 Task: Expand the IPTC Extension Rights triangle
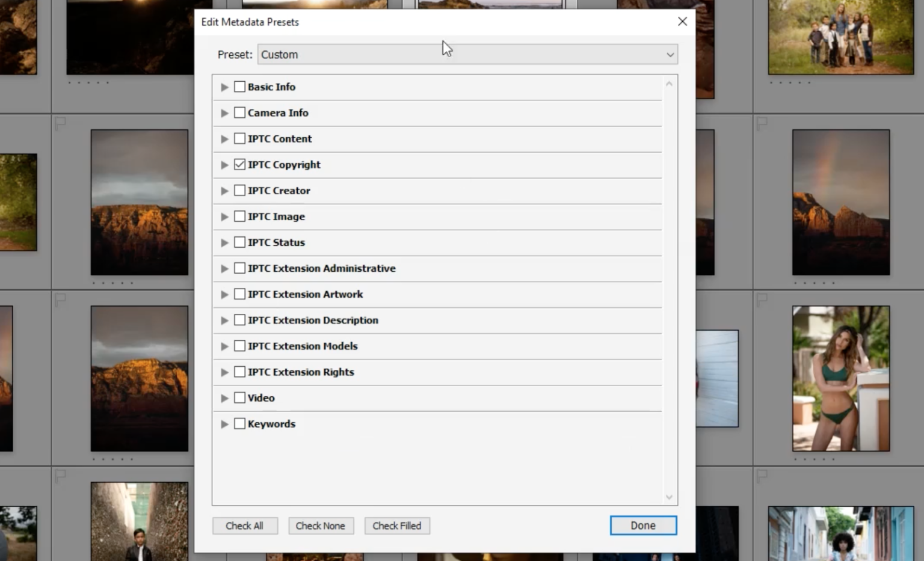(x=224, y=372)
